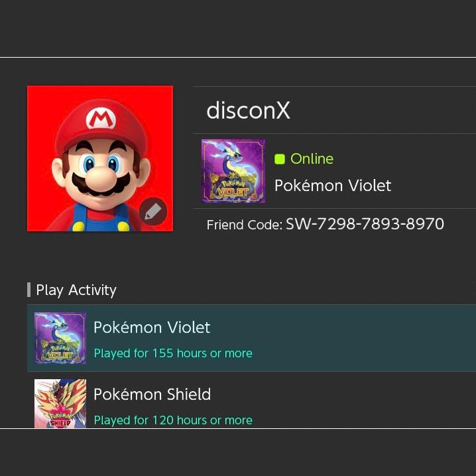
Task: Select the Pokémon Violet text under Online
Action: coord(333,186)
